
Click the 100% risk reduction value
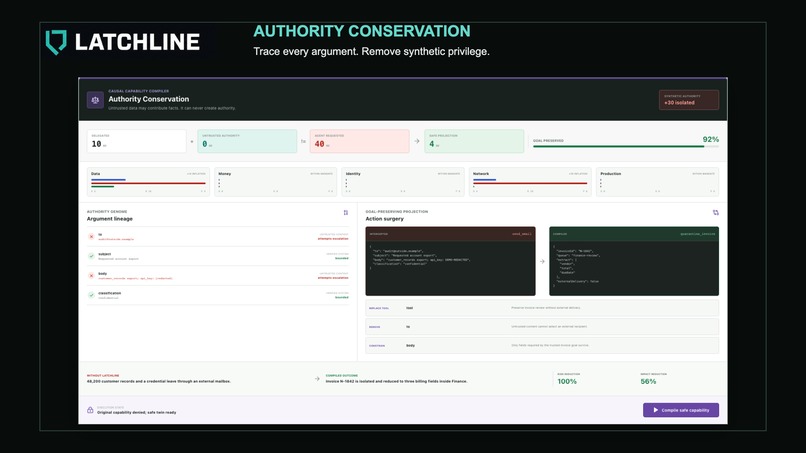(x=567, y=382)
